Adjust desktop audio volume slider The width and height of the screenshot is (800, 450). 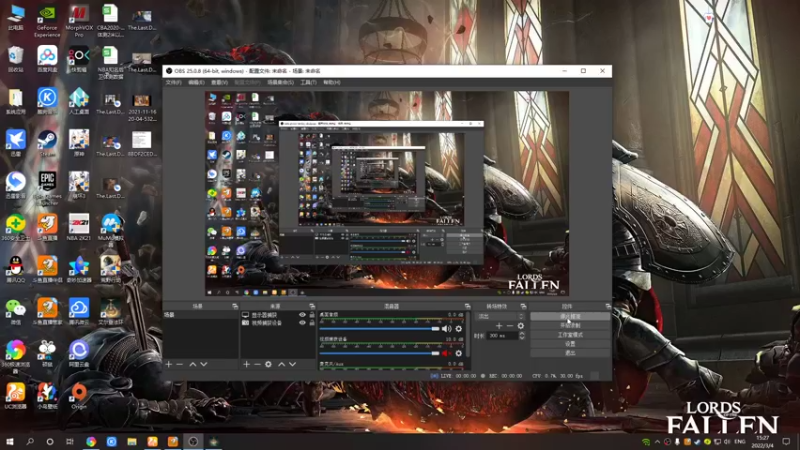(379, 329)
